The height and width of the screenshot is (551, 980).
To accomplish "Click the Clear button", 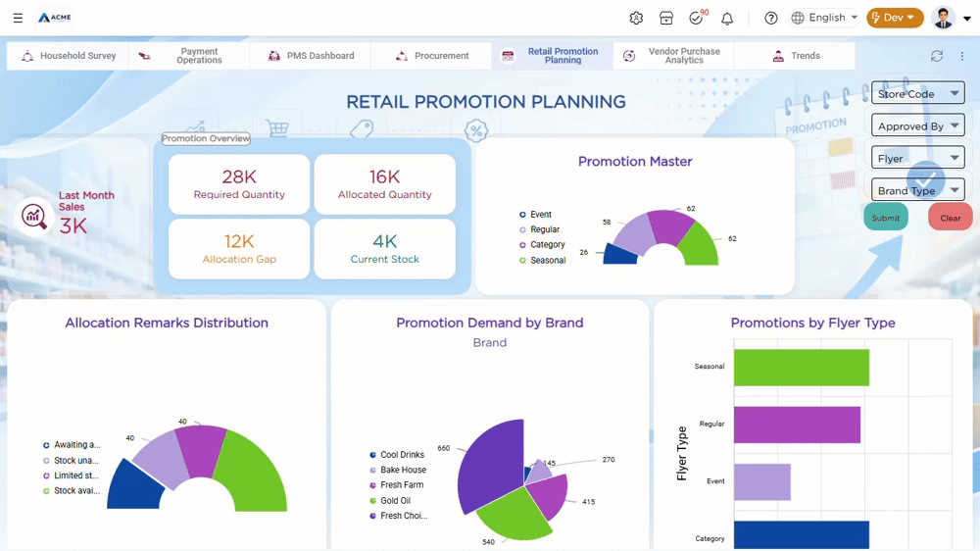I will (950, 218).
